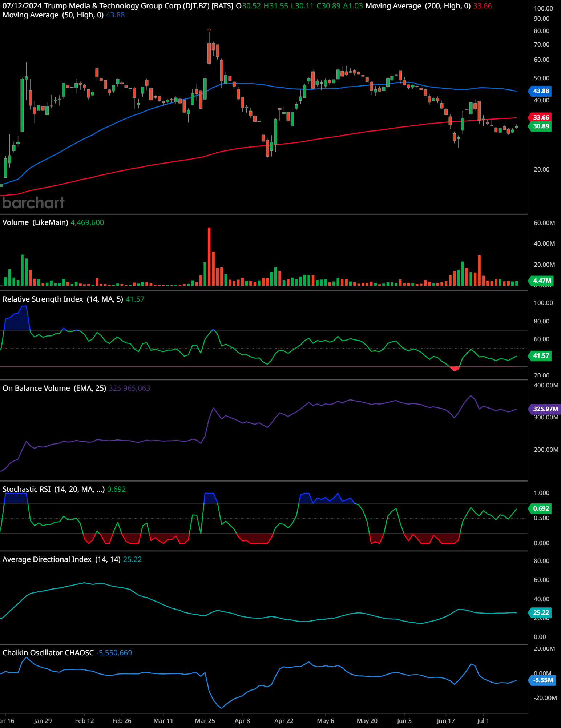The width and height of the screenshot is (561, 728).
Task: Click the Chaikin reading -5,550,669
Action: (x=114, y=653)
